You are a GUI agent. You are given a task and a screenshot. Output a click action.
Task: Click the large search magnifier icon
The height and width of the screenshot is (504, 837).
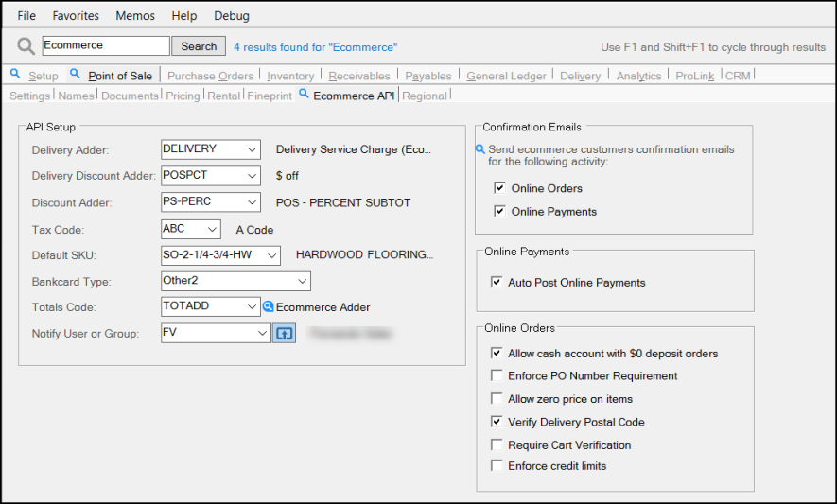(26, 46)
